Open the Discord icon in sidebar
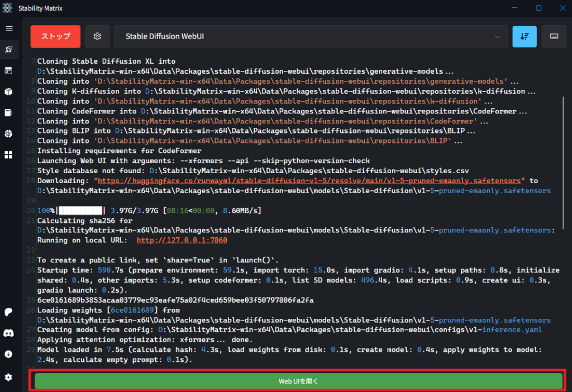Screen dimensions: 572x392 coord(9,333)
